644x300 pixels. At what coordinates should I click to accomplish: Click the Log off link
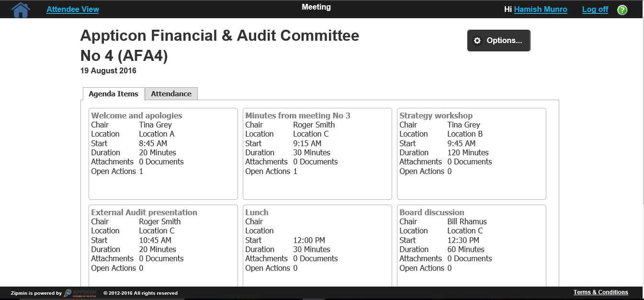pos(595,10)
